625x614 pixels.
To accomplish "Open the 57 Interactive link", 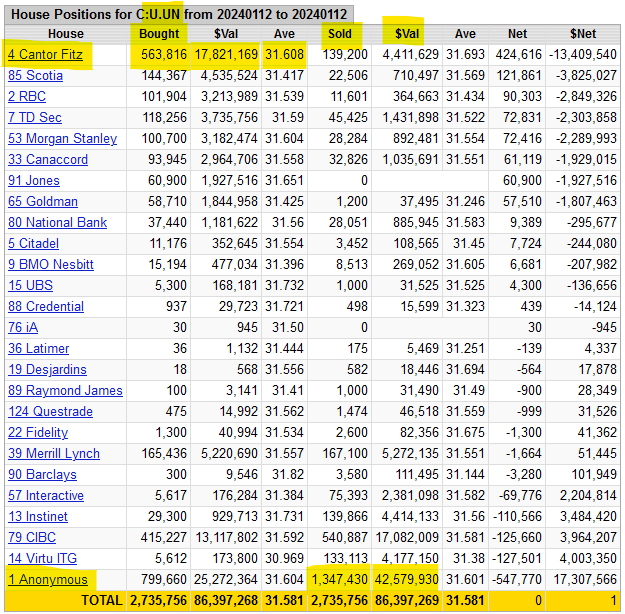I will (x=46, y=496).
